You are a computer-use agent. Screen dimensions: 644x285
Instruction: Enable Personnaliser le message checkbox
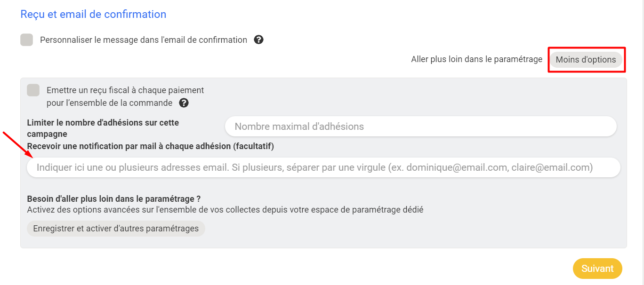[x=27, y=40]
